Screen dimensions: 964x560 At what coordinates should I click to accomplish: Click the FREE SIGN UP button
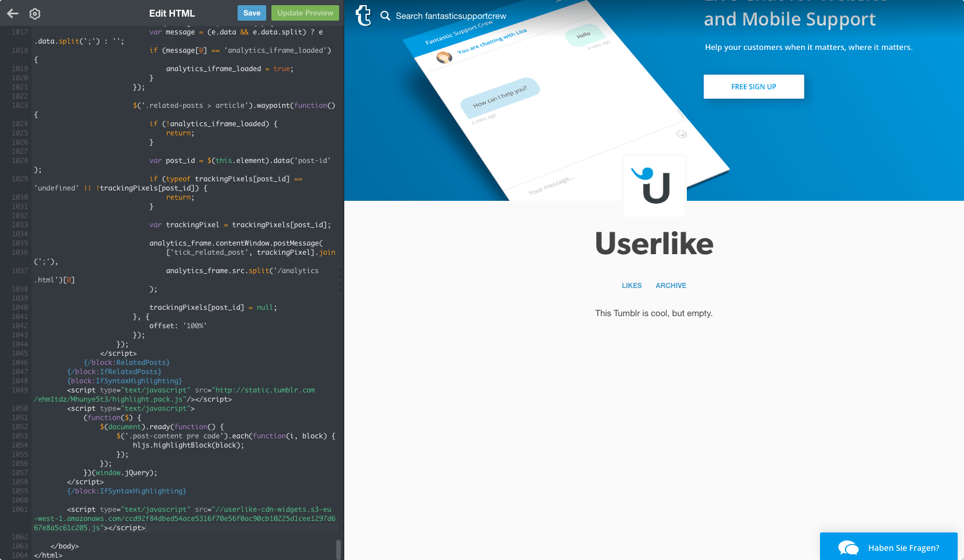[x=754, y=87]
